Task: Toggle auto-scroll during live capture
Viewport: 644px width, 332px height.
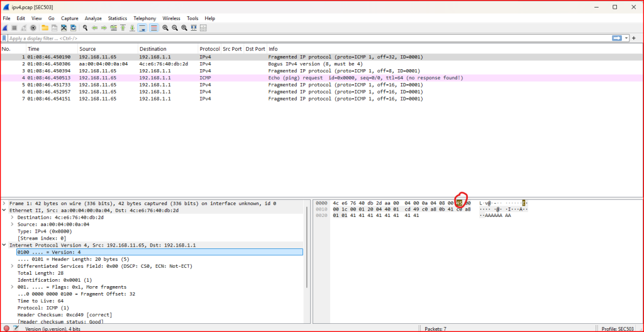Action: [142, 28]
